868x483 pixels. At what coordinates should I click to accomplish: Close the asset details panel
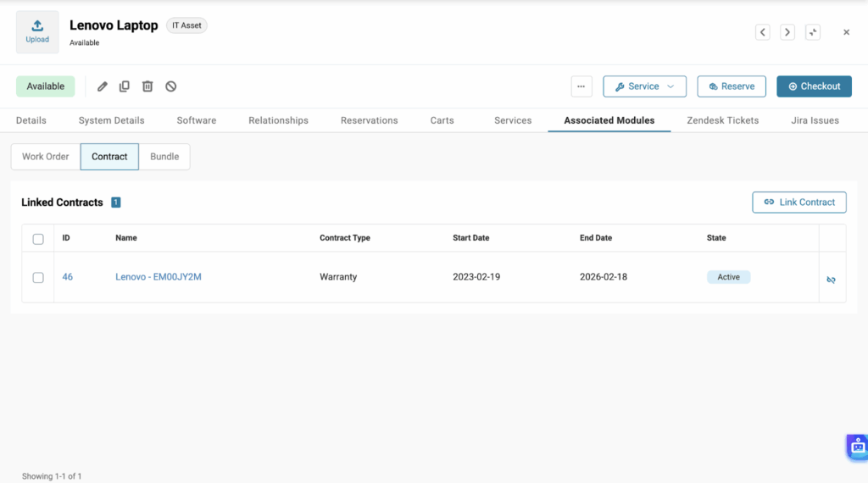click(847, 32)
